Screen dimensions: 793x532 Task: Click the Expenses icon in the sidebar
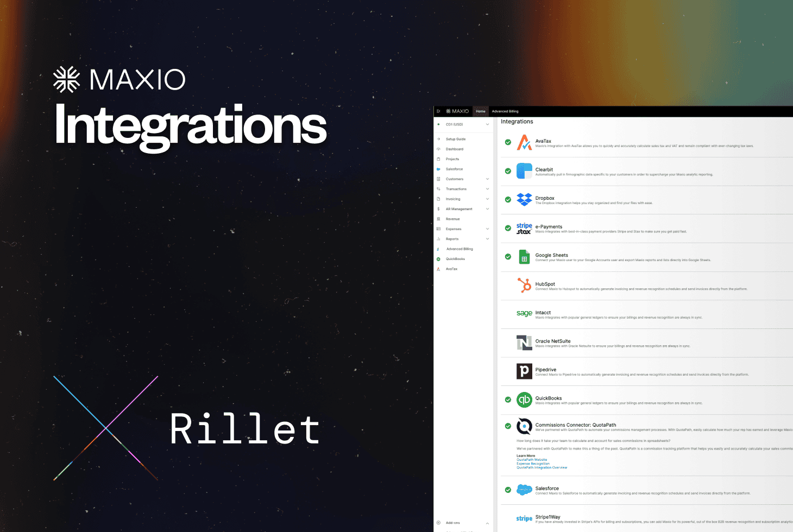point(438,229)
